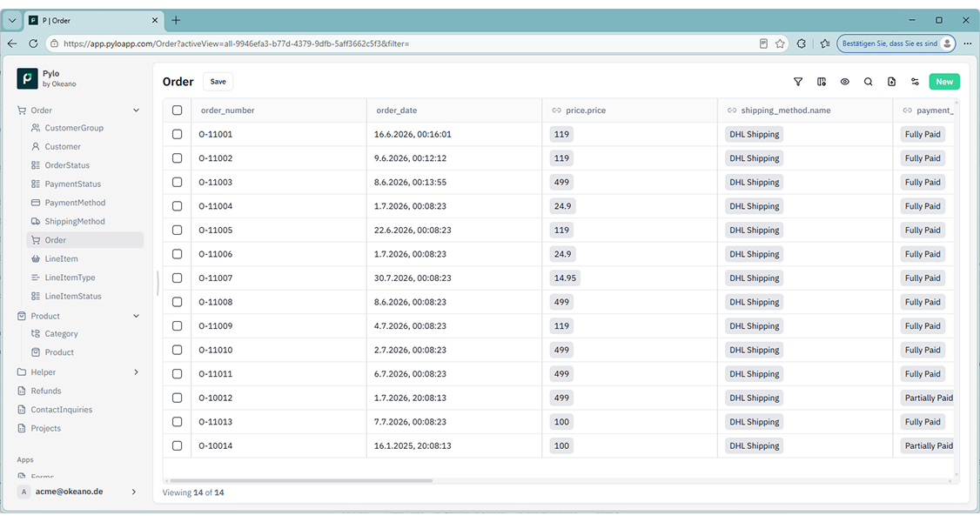Check the box for order O-11010

177,350
